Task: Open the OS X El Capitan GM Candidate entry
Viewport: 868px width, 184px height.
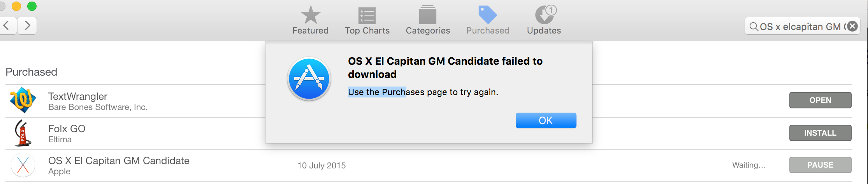Action: (x=119, y=161)
